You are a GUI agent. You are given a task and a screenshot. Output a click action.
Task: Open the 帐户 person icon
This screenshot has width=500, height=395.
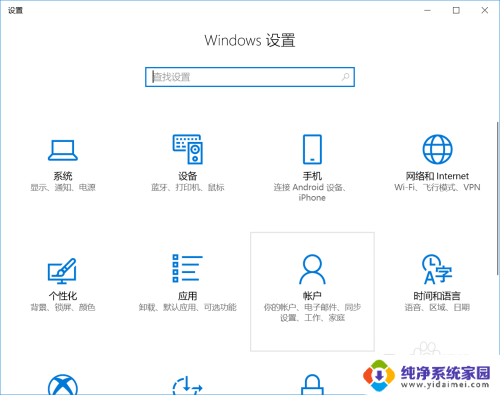tap(312, 269)
